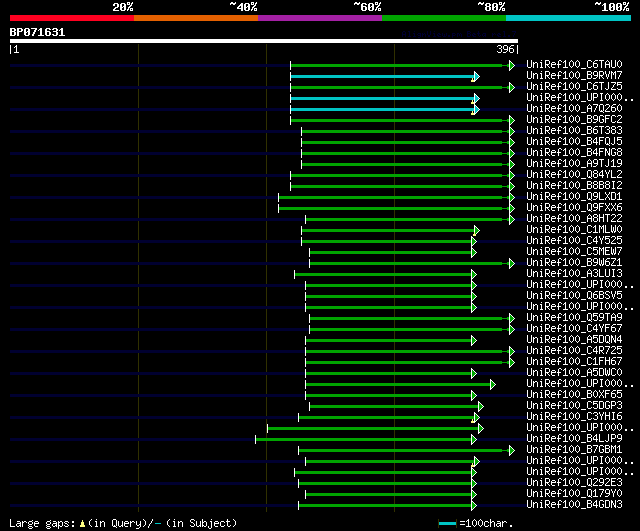Select the UniRef100_A9TJ19 label
Screen dimensions: 640x531
574,164
